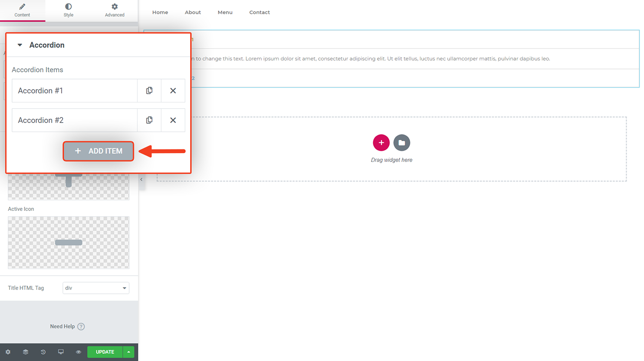The image size is (644, 361).
Task: Open the Title HTML Tag dropdown
Action: [95, 288]
